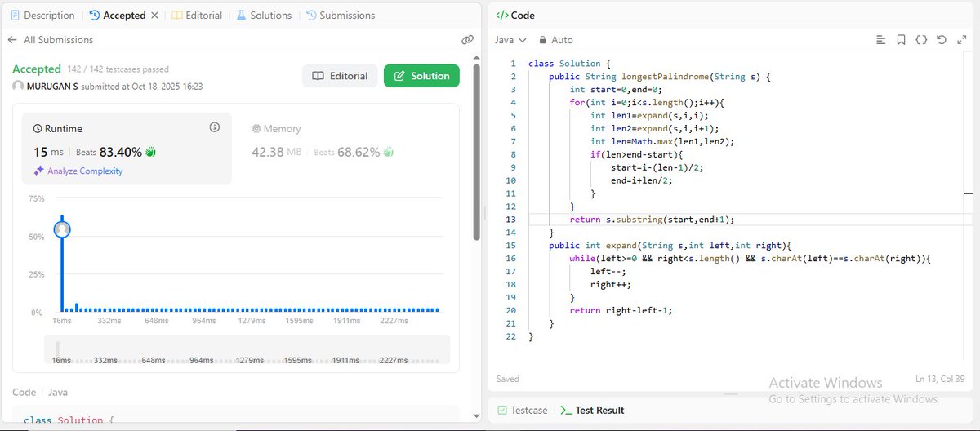This screenshot has height=431, width=980.
Task: Click the green Solution button
Action: (421, 76)
